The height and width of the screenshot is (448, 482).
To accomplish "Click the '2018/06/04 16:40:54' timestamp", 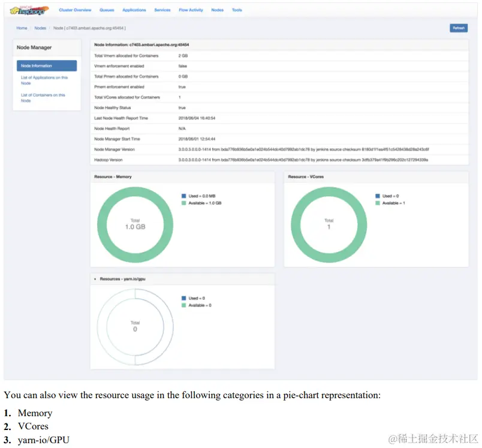I will point(197,118).
